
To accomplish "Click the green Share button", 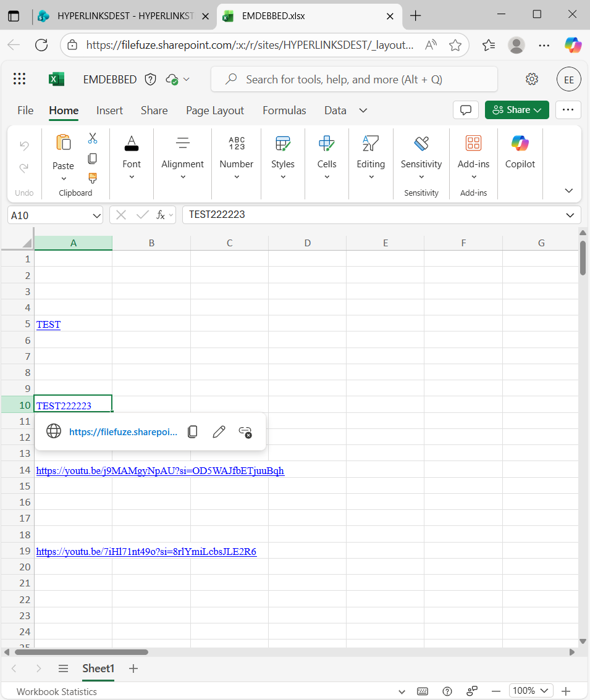I will 516,110.
